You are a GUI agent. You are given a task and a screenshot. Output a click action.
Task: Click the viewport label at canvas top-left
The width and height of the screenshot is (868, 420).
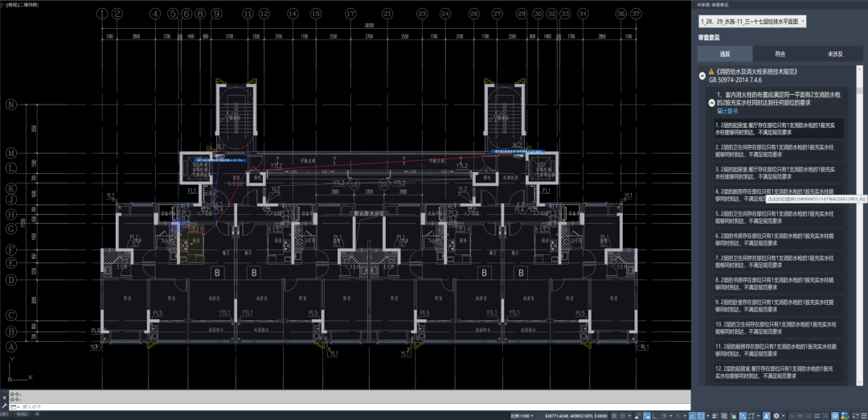pos(21,4)
